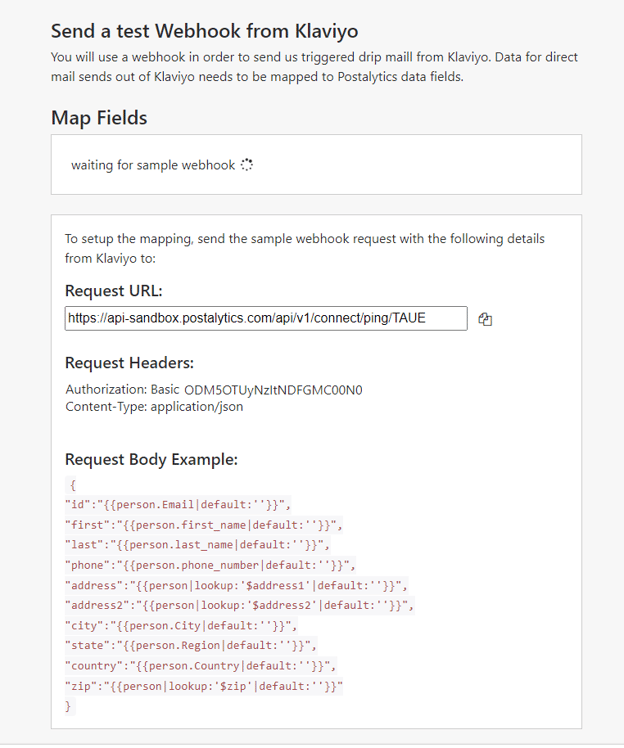Copy the Request URL with clipboard icon
624x748 pixels.
click(485, 319)
